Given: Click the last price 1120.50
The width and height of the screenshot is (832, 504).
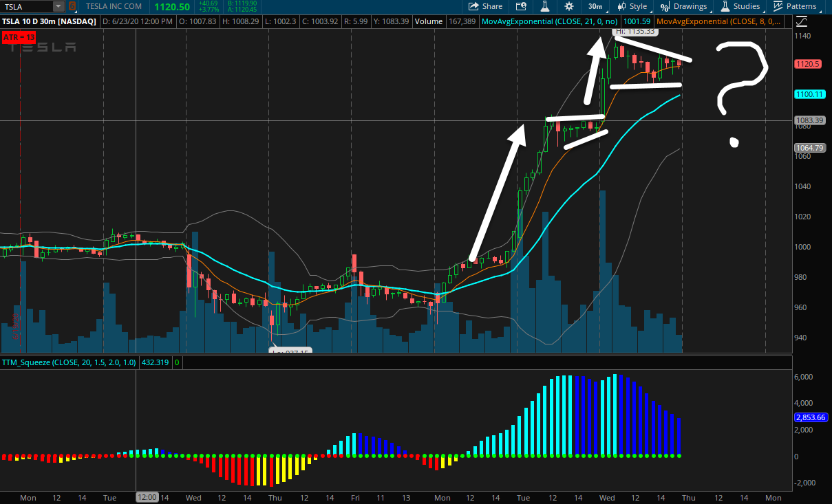Looking at the screenshot, I should click(x=172, y=6).
